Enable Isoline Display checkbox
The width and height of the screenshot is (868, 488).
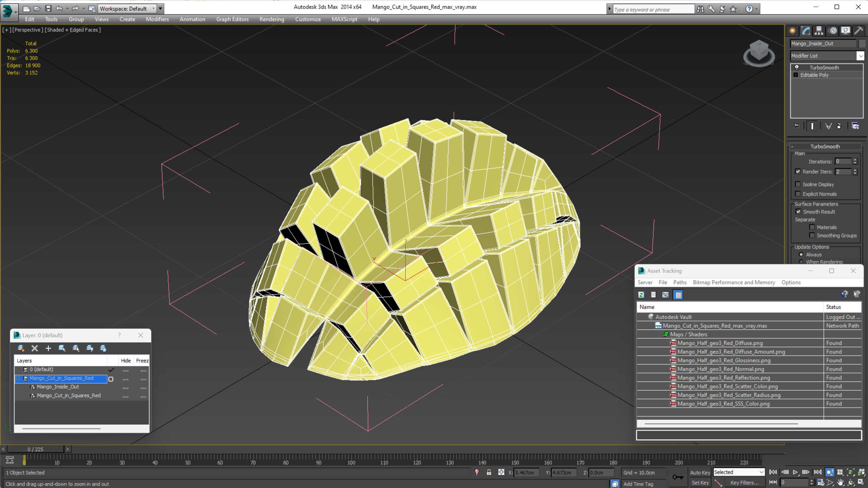click(x=798, y=184)
